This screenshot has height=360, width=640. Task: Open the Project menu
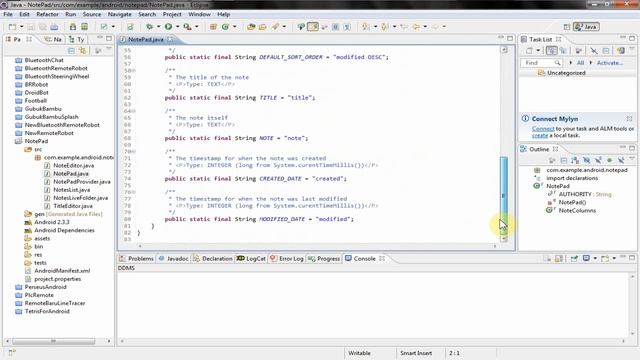(x=172, y=14)
